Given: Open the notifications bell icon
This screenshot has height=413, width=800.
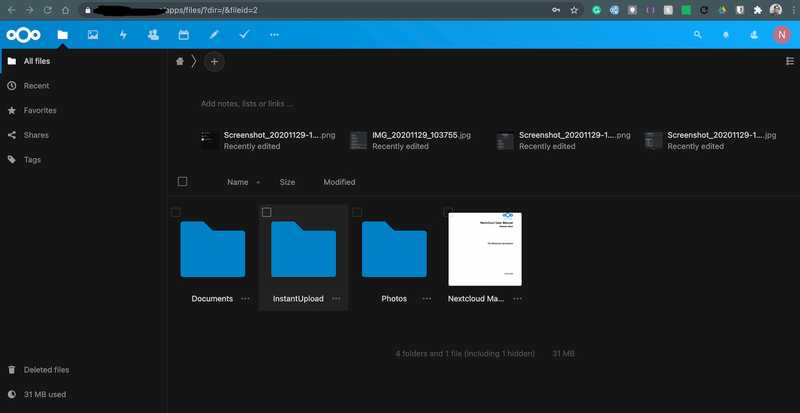Looking at the screenshot, I should tap(726, 34).
